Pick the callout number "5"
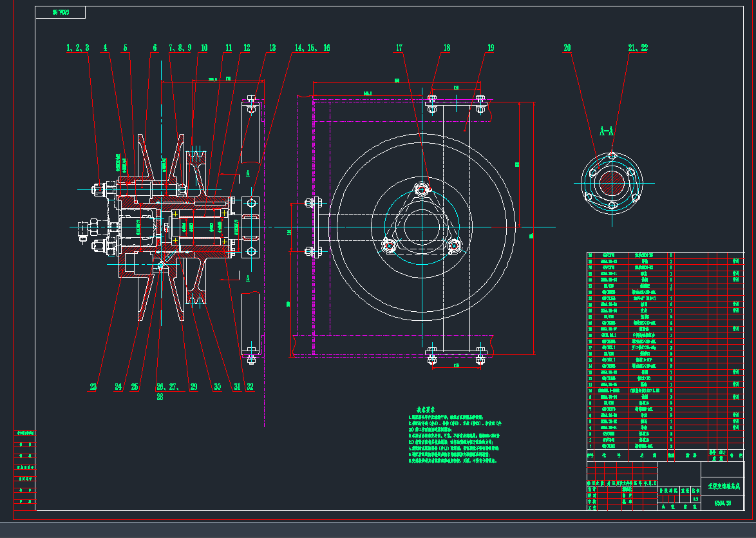Viewport: 756px width, 538px height. tap(126, 48)
